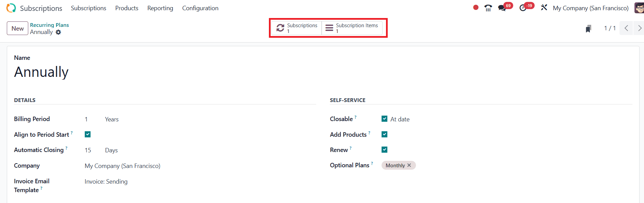The image size is (644, 203).
Task: Go back to Recurring Plans breadcrumb
Action: click(49, 25)
